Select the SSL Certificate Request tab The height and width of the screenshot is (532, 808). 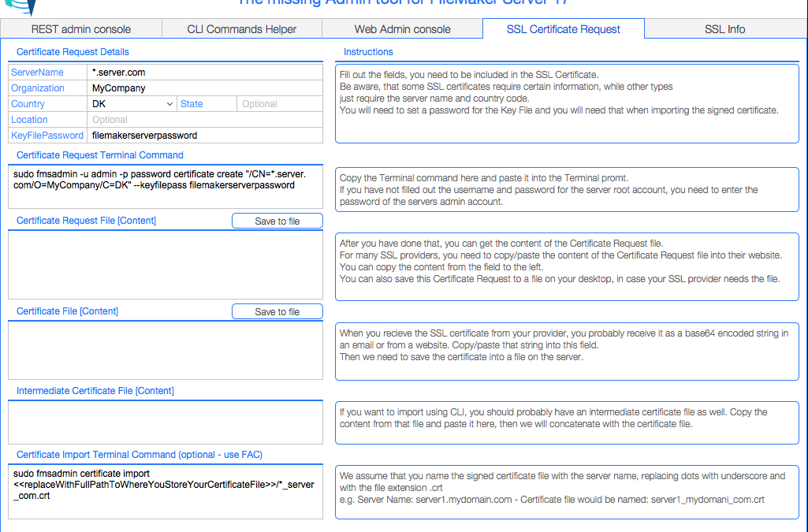coord(563,29)
